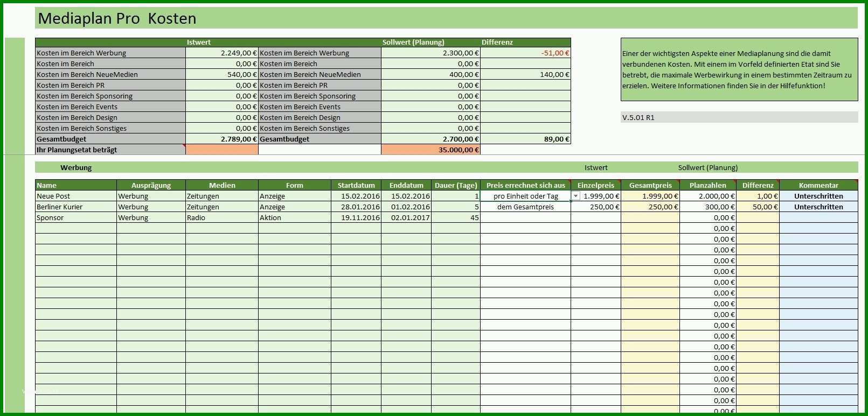This screenshot has width=868, height=416.
Task: Select end date 01.02.2016
Action: click(x=406, y=207)
